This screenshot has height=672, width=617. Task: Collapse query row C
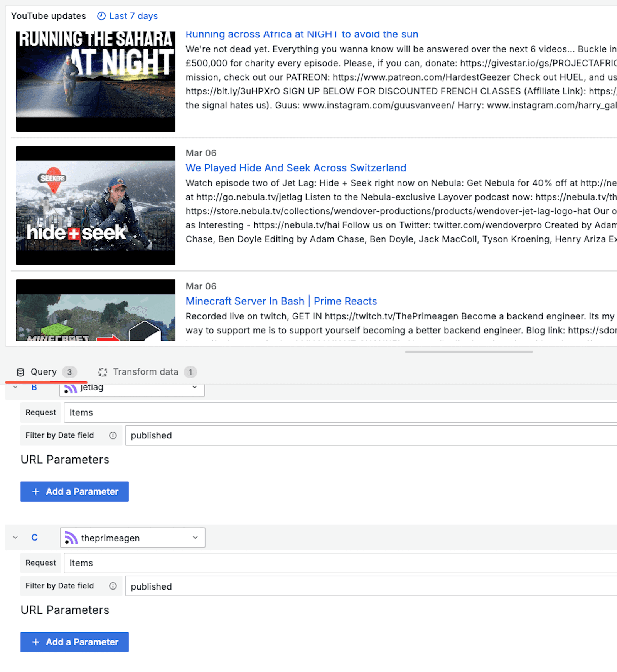click(x=15, y=538)
